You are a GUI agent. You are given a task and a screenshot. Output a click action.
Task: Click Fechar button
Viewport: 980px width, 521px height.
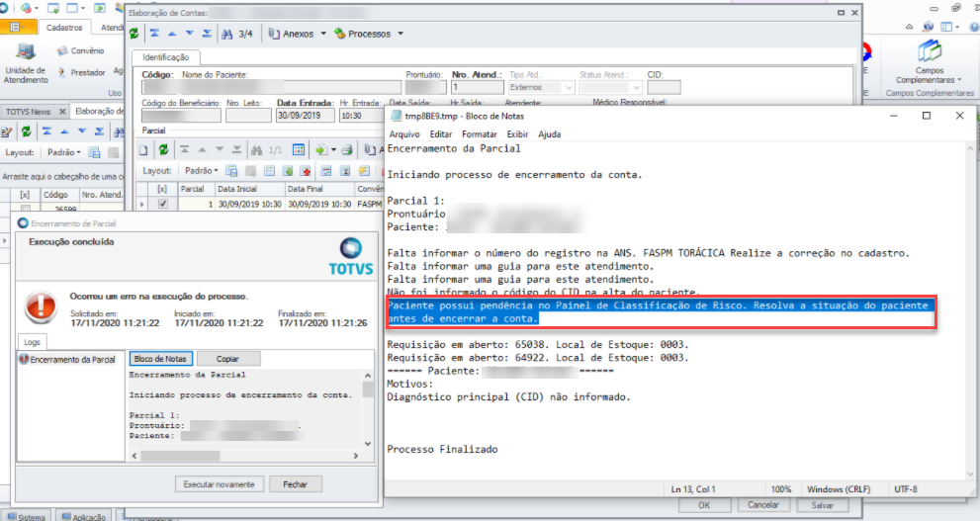(x=295, y=484)
